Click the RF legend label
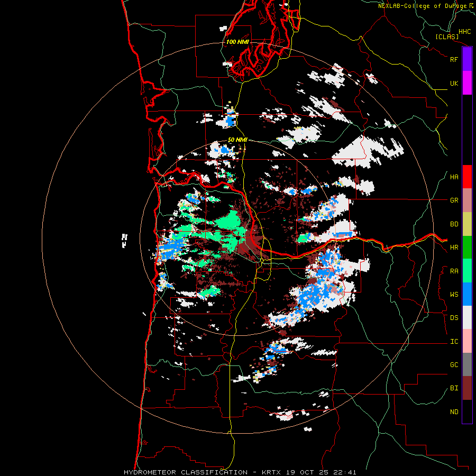Image resolution: width=476 pixels, height=476 pixels. click(x=454, y=59)
